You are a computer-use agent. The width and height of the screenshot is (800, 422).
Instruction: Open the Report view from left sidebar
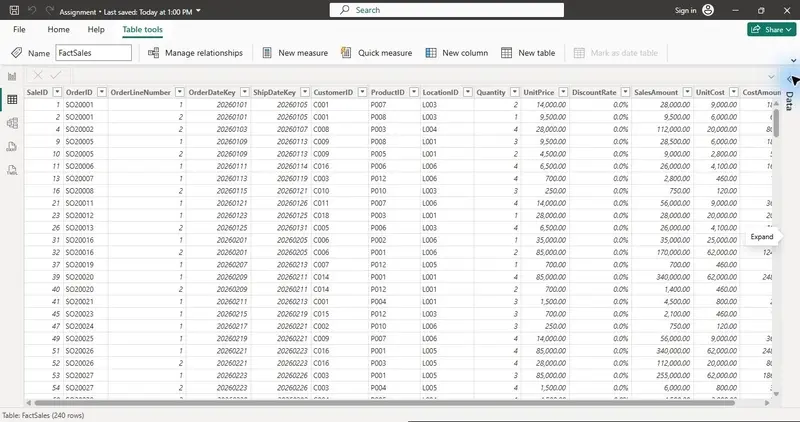point(12,77)
